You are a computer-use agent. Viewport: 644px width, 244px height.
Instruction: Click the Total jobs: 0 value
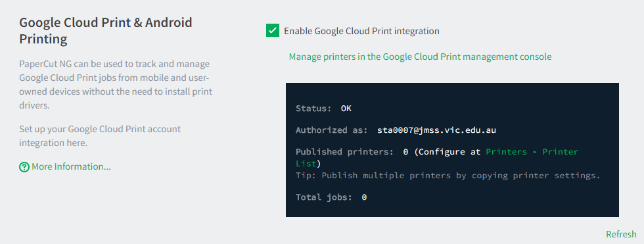(364, 197)
